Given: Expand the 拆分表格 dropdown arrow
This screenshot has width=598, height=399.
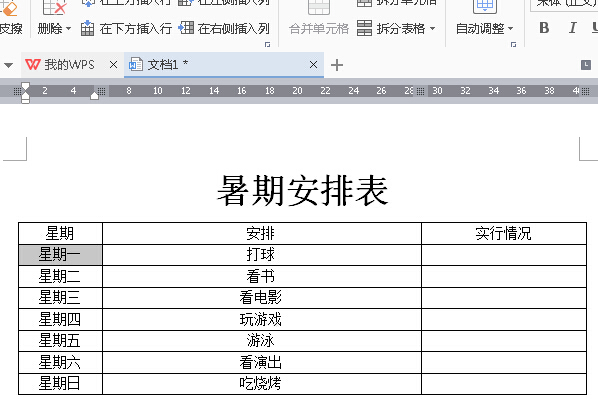Looking at the screenshot, I should click(432, 29).
